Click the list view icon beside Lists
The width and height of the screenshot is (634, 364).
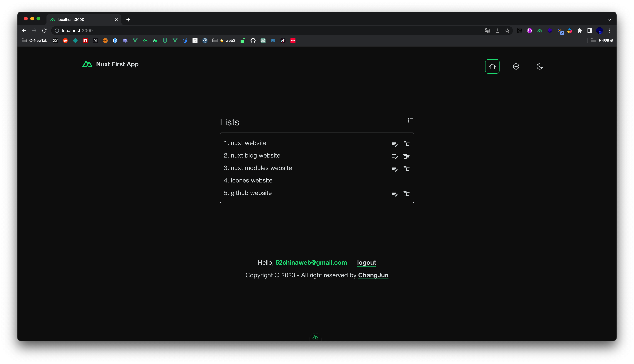pos(410,120)
